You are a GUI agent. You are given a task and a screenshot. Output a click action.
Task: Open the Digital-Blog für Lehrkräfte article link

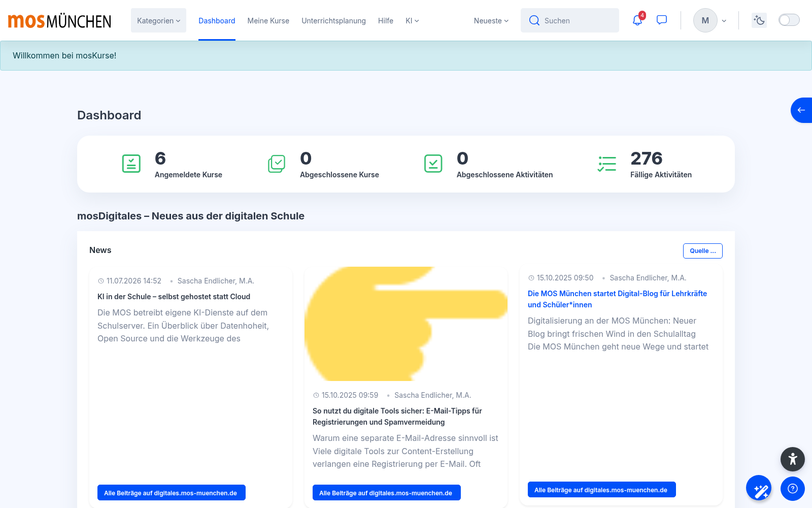click(617, 299)
